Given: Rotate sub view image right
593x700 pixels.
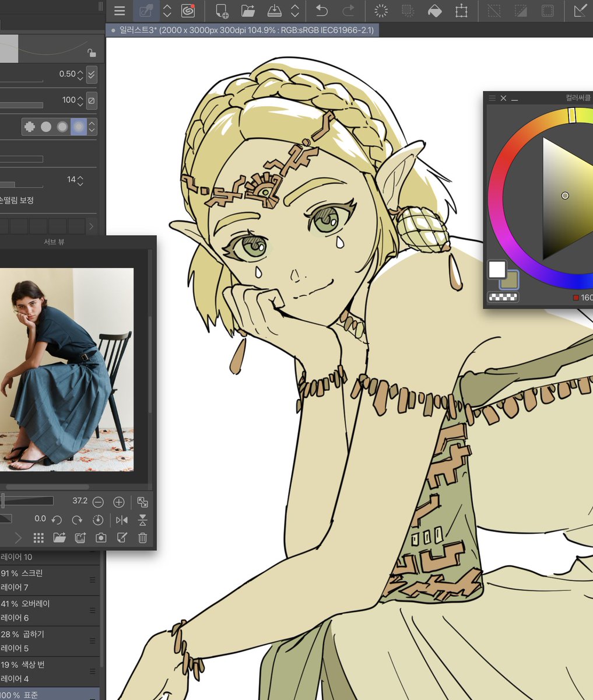Looking at the screenshot, I should [77, 520].
